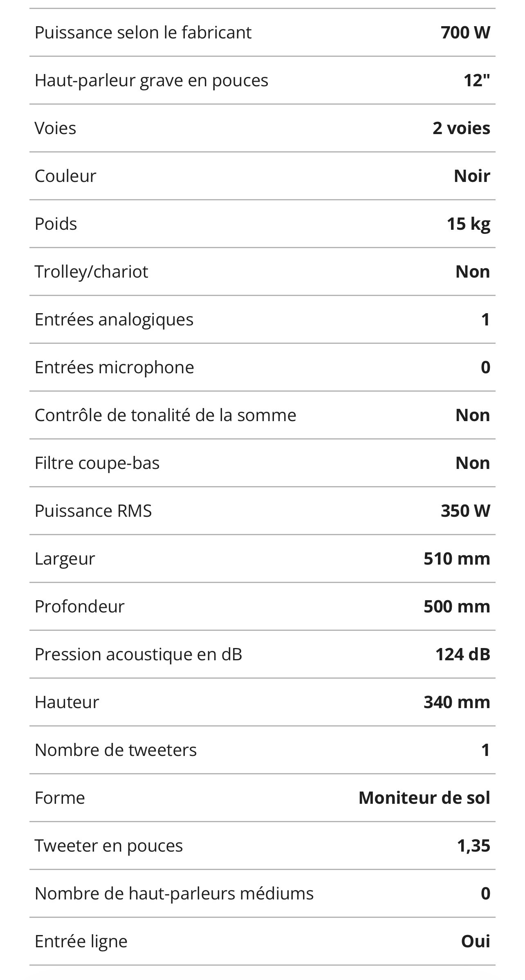Click the 700 W power value
The height and width of the screenshot is (980, 525).
click(x=465, y=32)
